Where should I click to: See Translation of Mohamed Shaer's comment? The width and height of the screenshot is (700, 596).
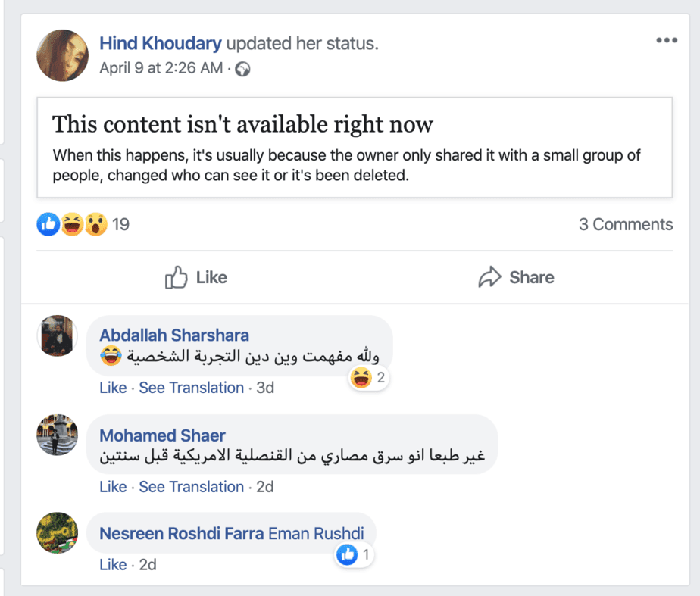[191, 487]
